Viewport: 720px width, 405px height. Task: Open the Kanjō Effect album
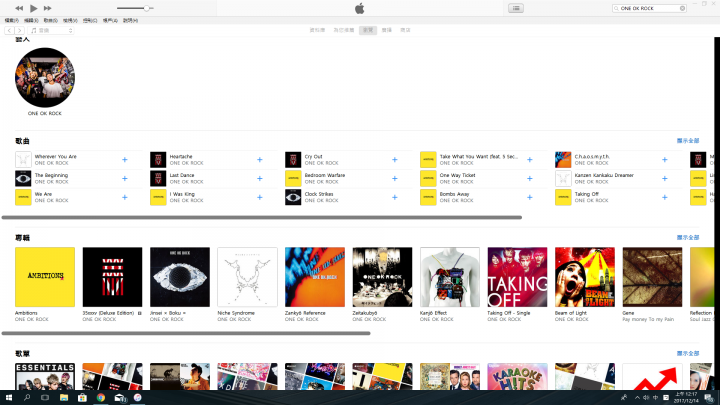(450, 277)
